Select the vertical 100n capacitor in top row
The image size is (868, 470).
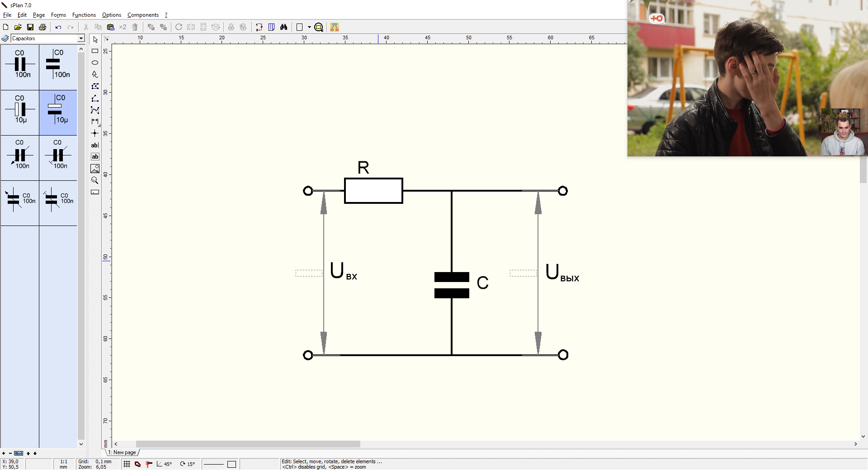[58, 67]
